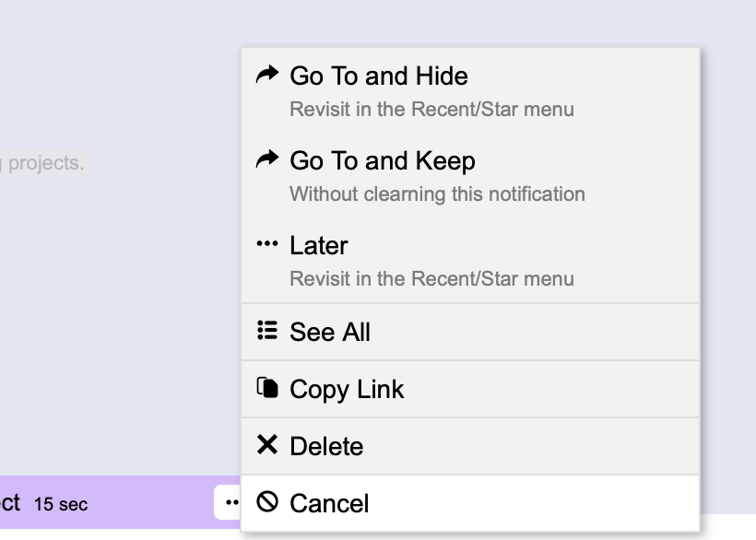Image resolution: width=756 pixels, height=540 pixels.
Task: Click the "15 sec" timestamp on the notification
Action: coord(61,504)
